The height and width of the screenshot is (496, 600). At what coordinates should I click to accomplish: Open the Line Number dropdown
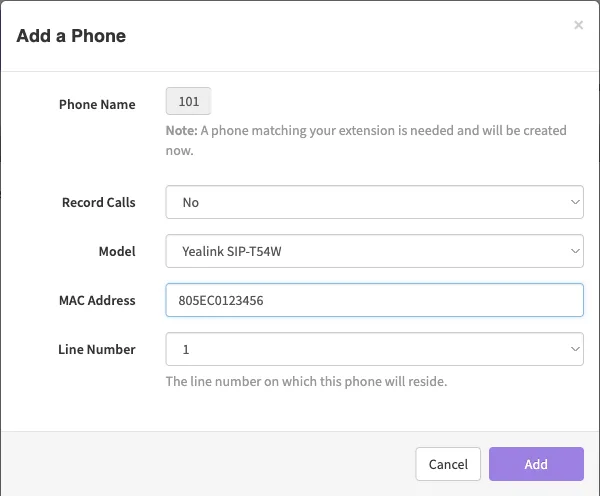pos(374,349)
